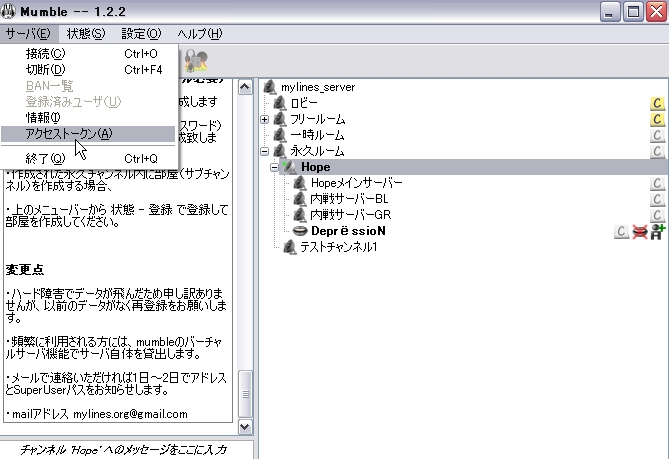Image resolution: width=669 pixels, height=459 pixels.
Task: Click the lips talking icon of DeprëssioN
Action: point(300,231)
